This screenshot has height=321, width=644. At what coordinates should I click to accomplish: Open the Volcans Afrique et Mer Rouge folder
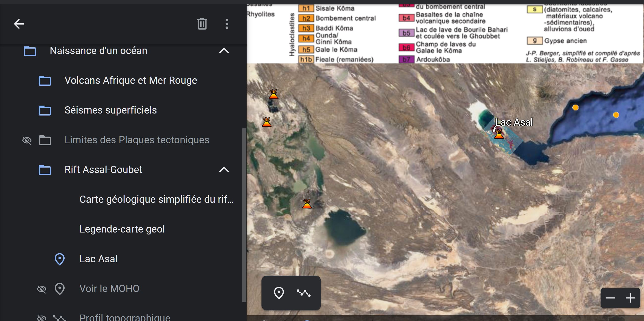130,81
